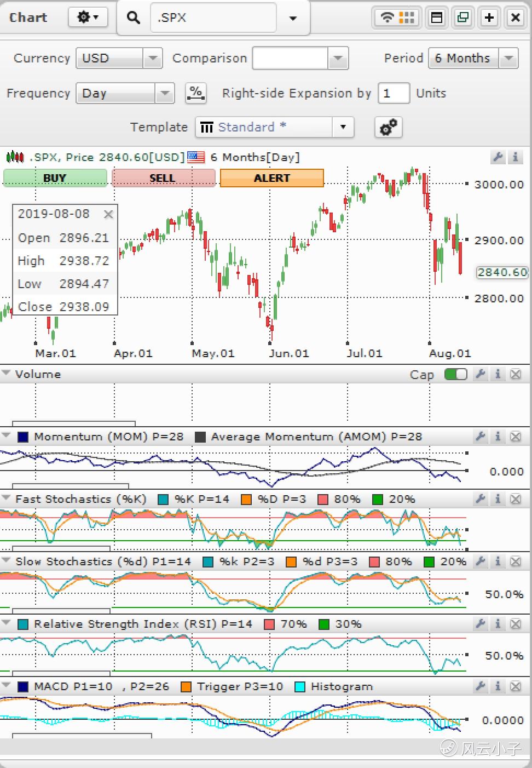Click the Momentum panel info icon

coord(498,437)
